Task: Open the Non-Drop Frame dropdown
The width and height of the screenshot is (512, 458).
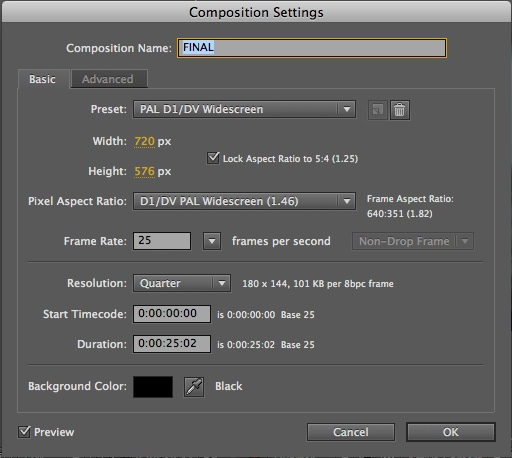Action: (x=413, y=241)
